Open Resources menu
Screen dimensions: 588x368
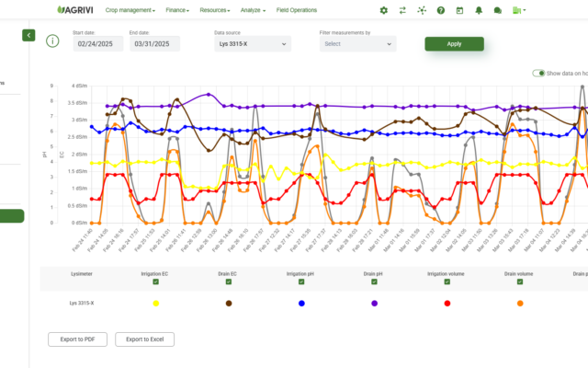click(x=215, y=10)
